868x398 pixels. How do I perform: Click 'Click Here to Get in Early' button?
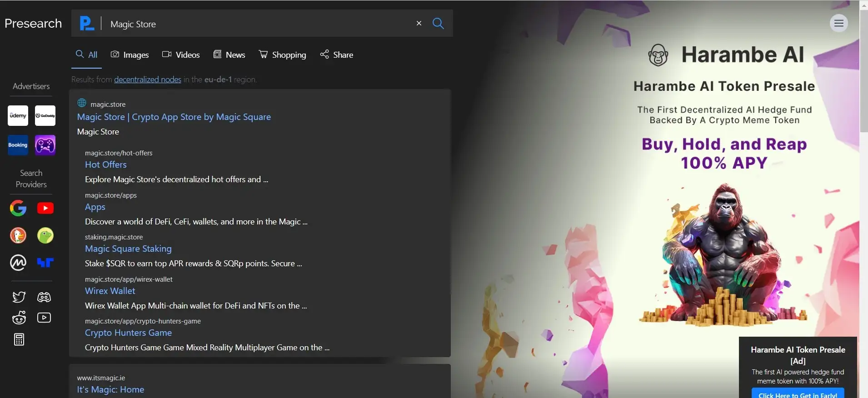tap(798, 394)
